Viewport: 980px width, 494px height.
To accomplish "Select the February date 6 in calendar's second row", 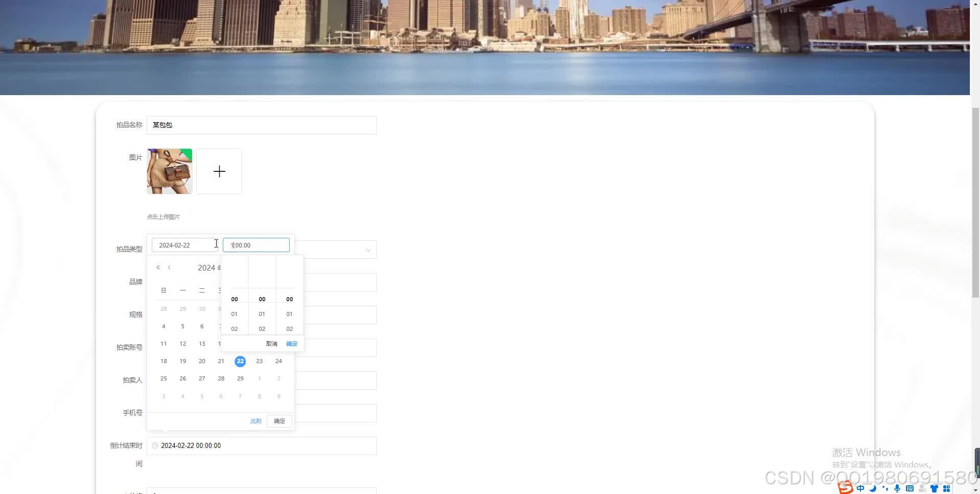I will pos(202,326).
